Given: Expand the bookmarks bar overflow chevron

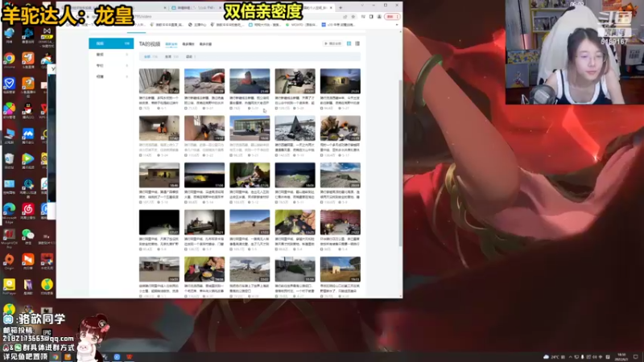Looking at the screenshot, I should pyautogui.click(x=397, y=25).
